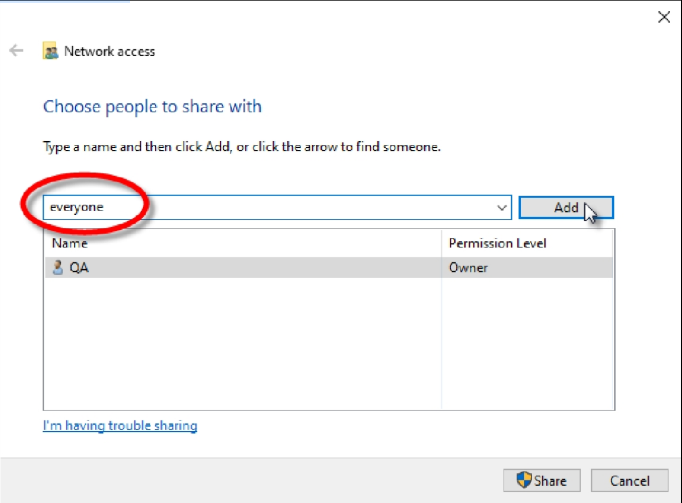Cancel the sharing dialog
Screen dimensions: 682x503
[x=628, y=480]
